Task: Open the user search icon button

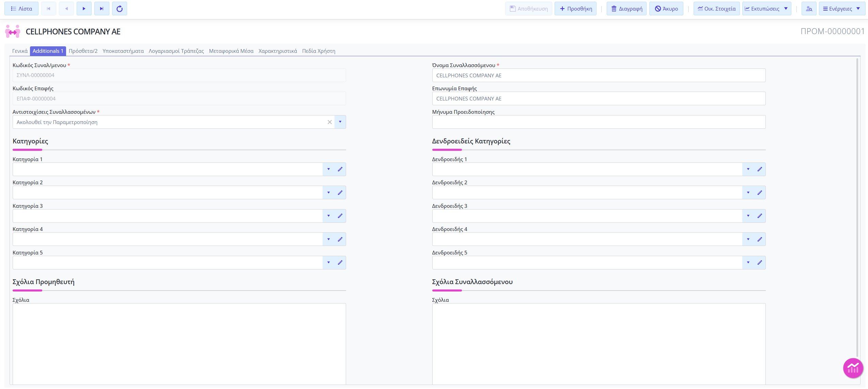Action: (x=809, y=9)
